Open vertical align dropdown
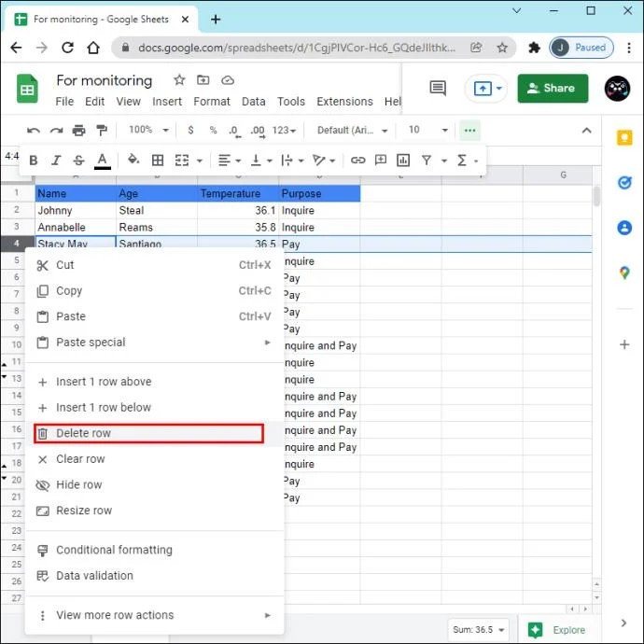644x644 pixels. coord(261,161)
